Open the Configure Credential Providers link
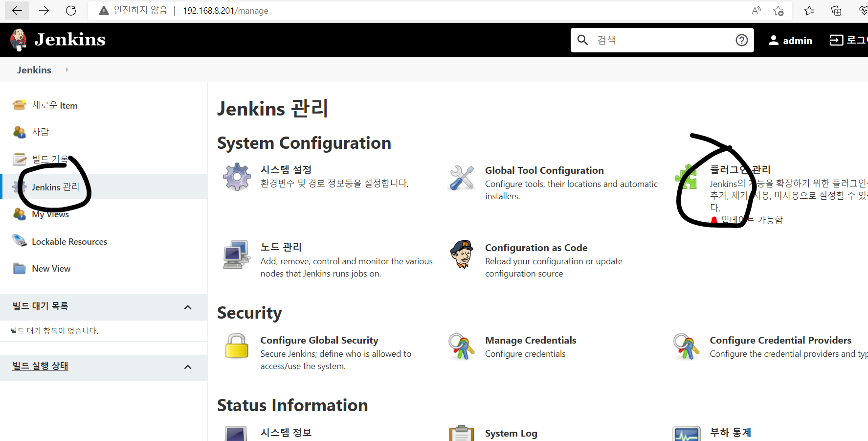 click(780, 340)
